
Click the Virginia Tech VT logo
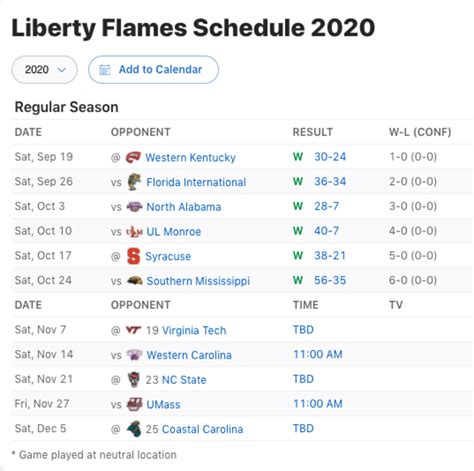pos(133,330)
